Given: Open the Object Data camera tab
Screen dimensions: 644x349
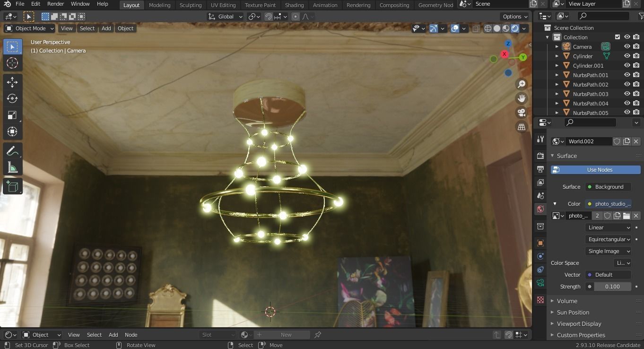Looking at the screenshot, I should point(540,283).
